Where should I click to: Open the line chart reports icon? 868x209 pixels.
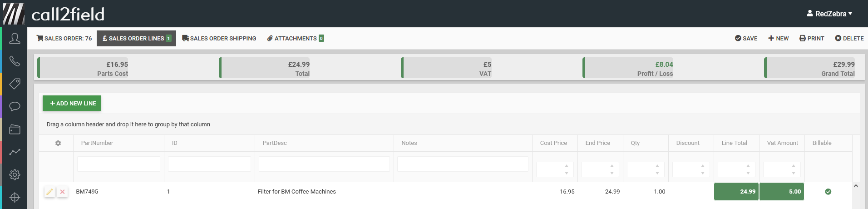15,152
